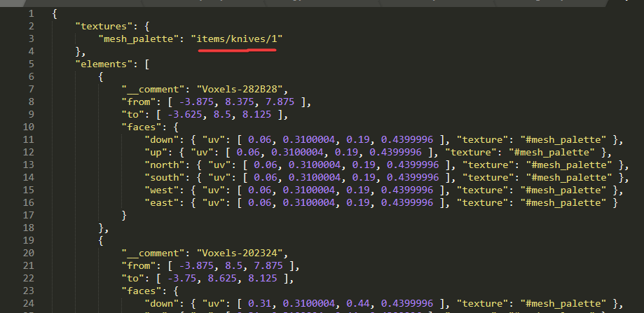Click the "uv" key on line 13
This screenshot has width=644, height=313.
tap(219, 165)
